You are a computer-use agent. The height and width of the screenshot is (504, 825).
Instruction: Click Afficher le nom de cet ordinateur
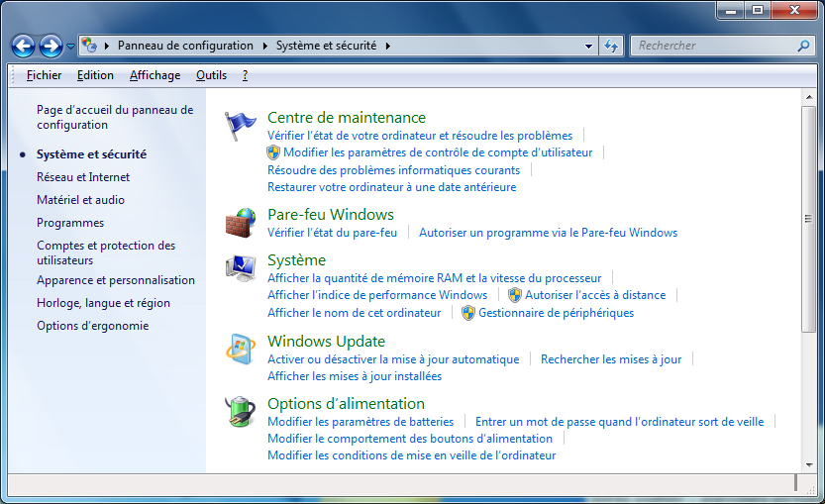click(355, 313)
